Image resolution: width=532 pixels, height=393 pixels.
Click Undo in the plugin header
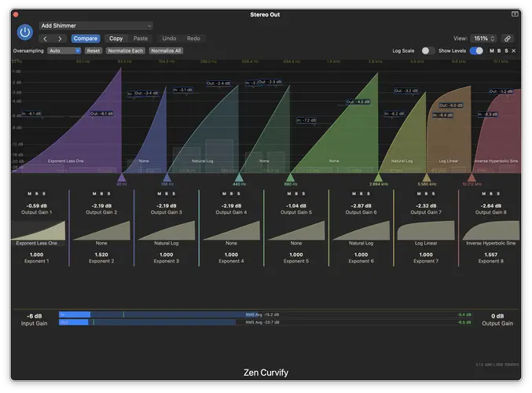[x=169, y=39]
